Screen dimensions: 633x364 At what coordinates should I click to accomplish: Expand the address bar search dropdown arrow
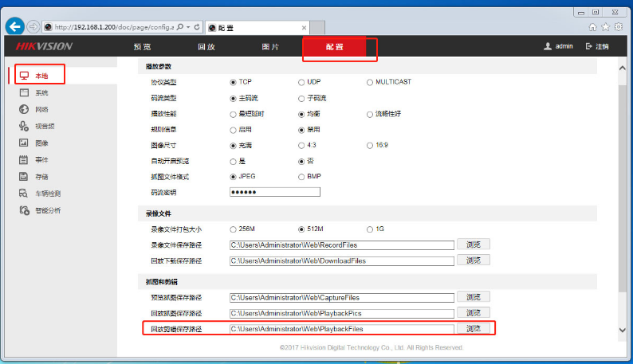188,27
